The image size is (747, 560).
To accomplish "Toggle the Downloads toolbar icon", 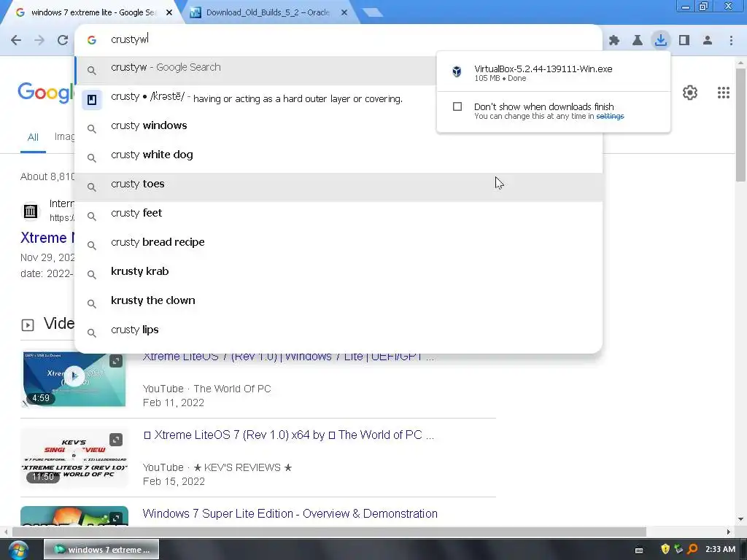I will [661, 40].
